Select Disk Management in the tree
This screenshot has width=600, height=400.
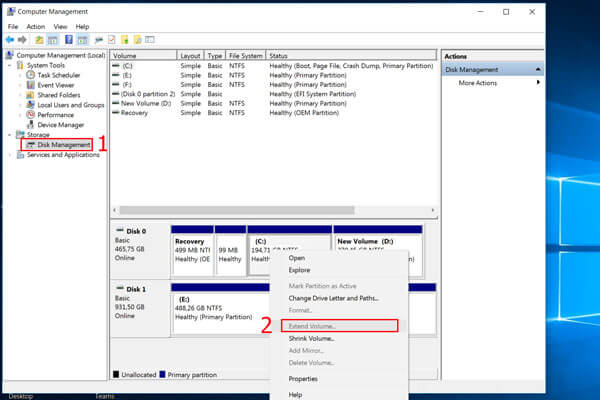(64, 145)
